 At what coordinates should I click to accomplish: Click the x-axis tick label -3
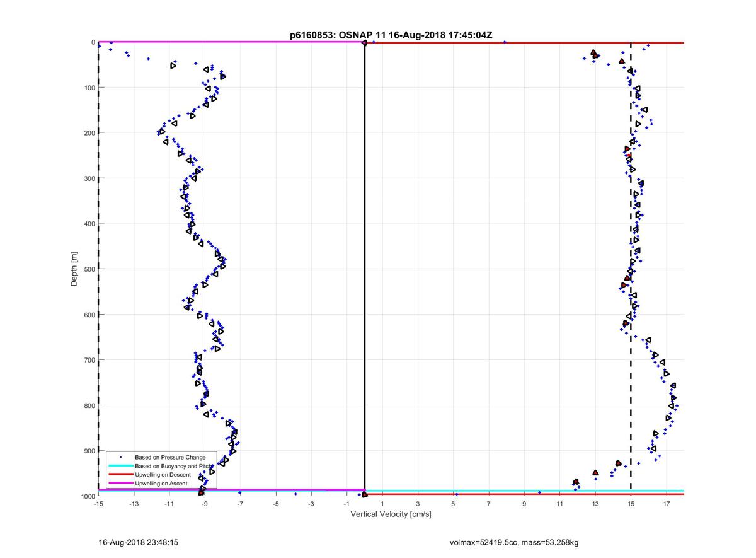click(311, 504)
